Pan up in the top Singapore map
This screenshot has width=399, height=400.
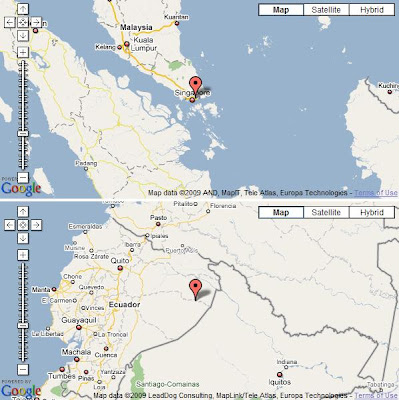pos(23,9)
